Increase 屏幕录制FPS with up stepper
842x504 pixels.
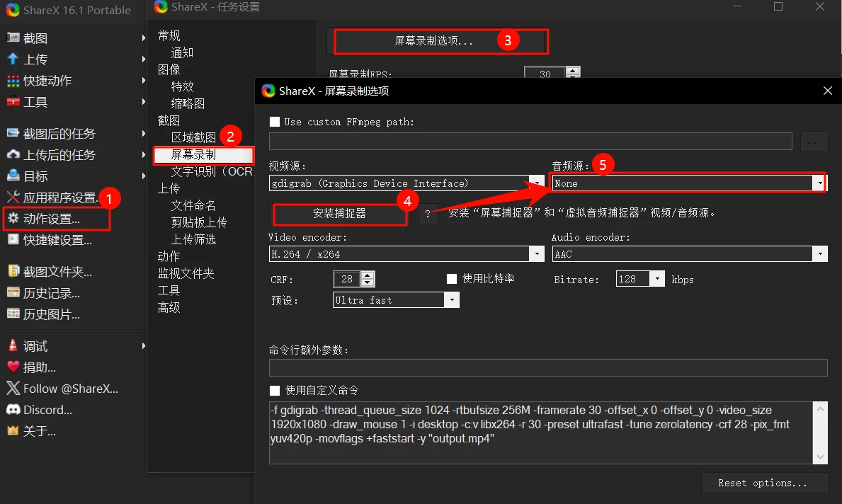[x=573, y=70]
